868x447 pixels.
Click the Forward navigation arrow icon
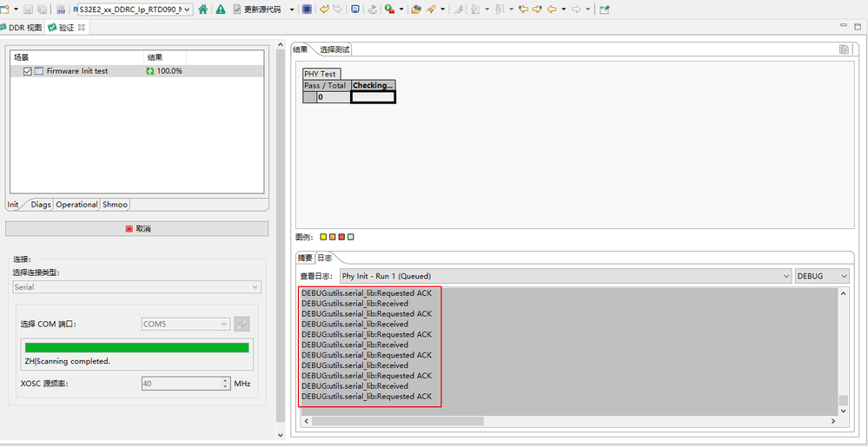tap(576, 10)
